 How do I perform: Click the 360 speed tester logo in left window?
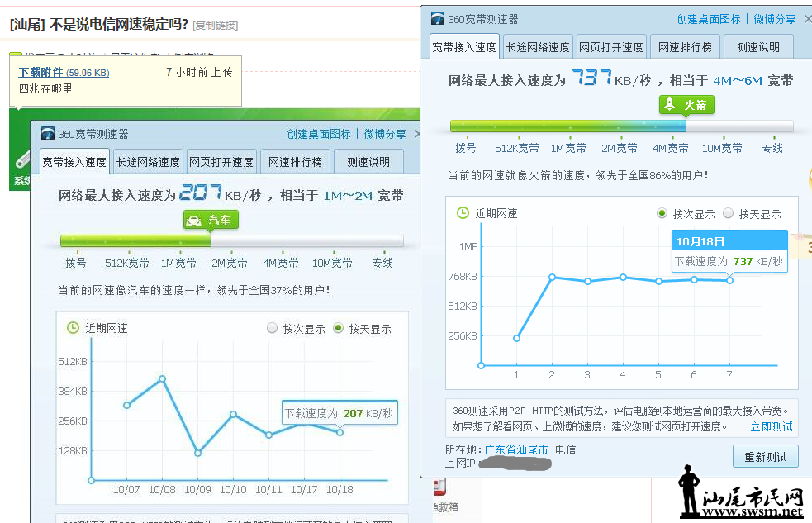pos(48,134)
